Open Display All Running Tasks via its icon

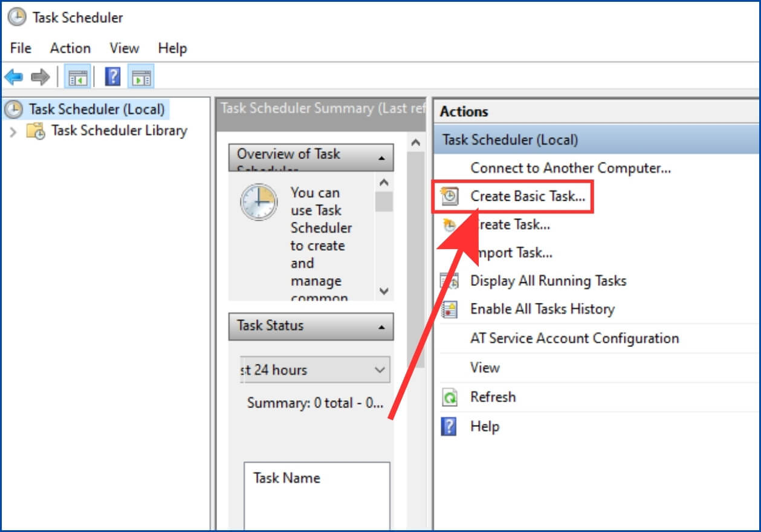click(450, 281)
